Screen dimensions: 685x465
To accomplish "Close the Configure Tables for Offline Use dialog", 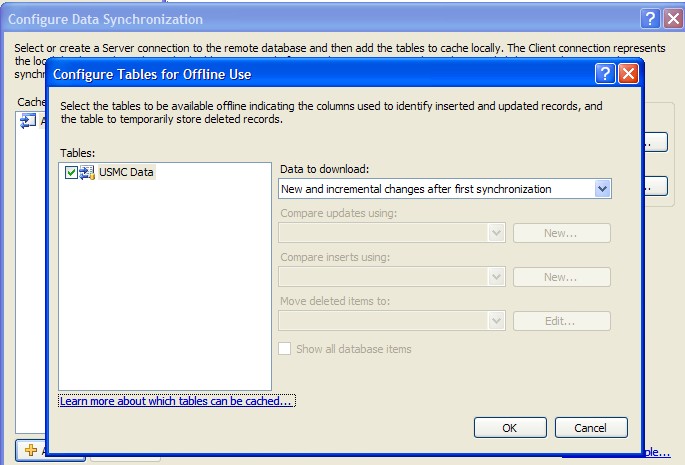I will coord(628,74).
